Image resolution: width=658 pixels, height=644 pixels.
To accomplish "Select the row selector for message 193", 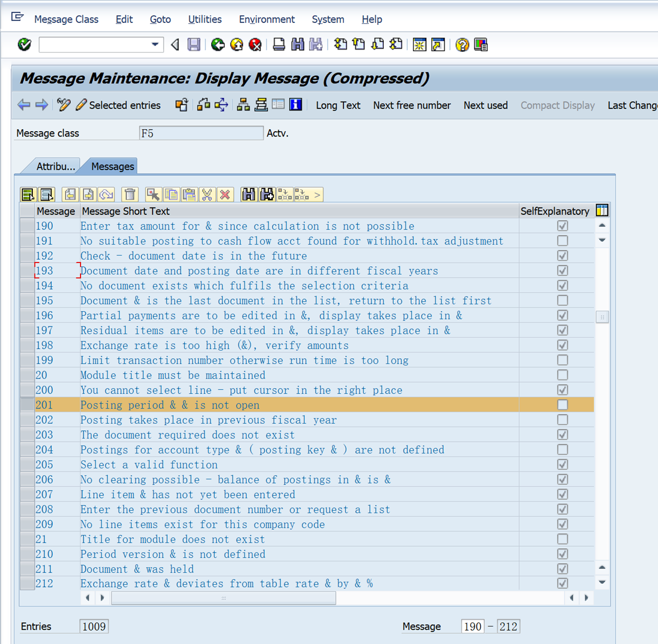I will coord(27,271).
